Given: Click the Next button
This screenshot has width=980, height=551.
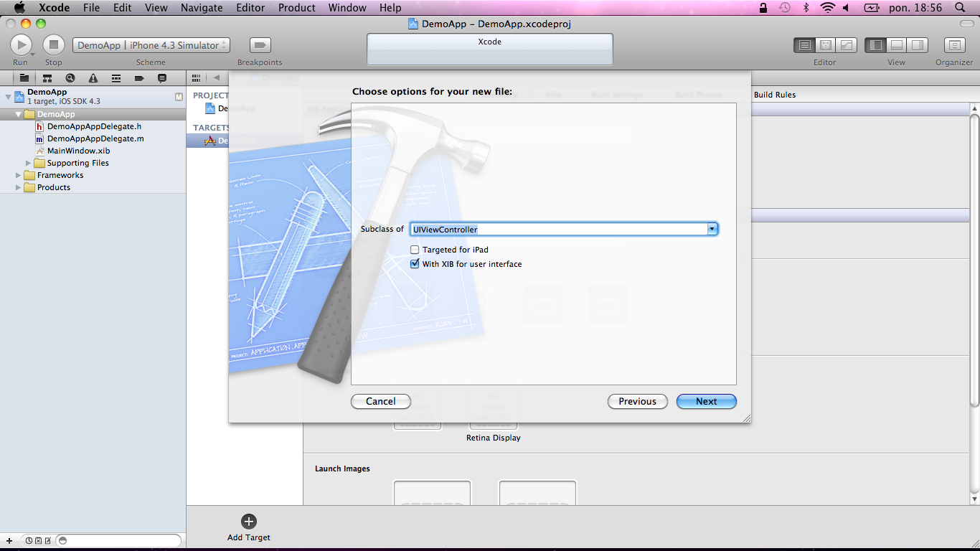Looking at the screenshot, I should tap(706, 402).
